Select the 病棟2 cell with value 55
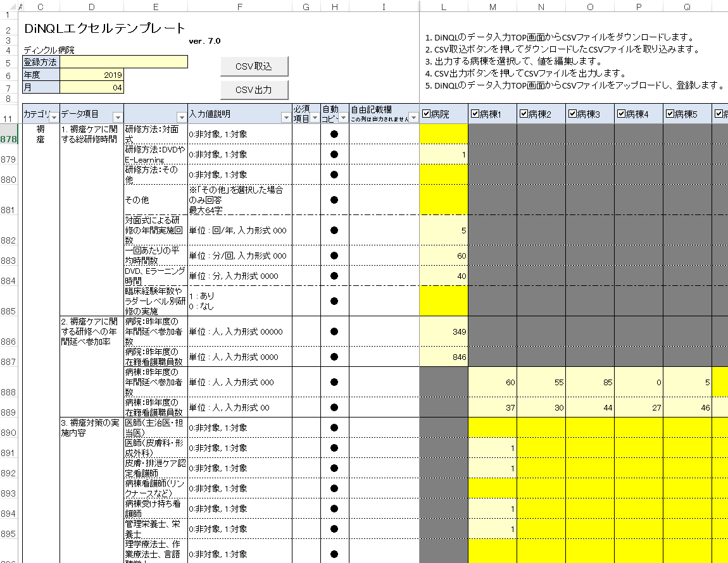 541,382
